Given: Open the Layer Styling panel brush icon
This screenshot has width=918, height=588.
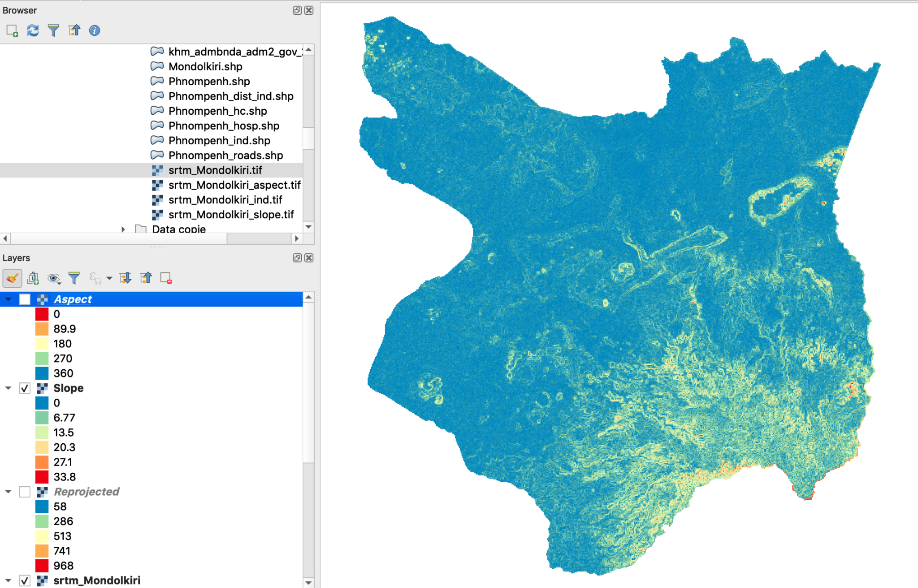Looking at the screenshot, I should click(12, 278).
